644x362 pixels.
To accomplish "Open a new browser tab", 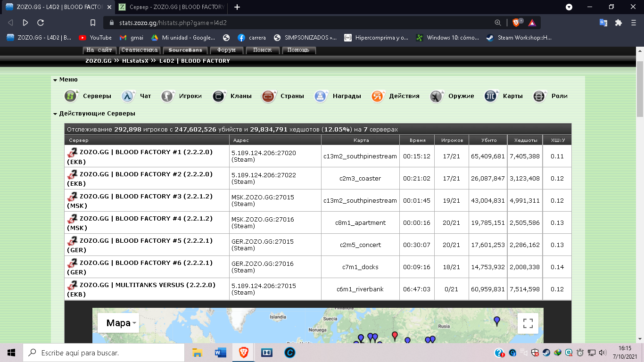I will coord(237,7).
